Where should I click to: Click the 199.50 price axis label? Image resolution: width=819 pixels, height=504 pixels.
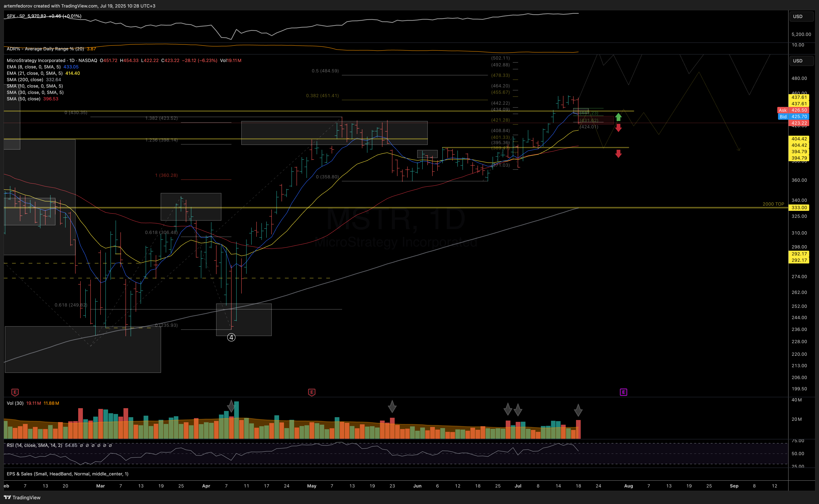point(799,389)
